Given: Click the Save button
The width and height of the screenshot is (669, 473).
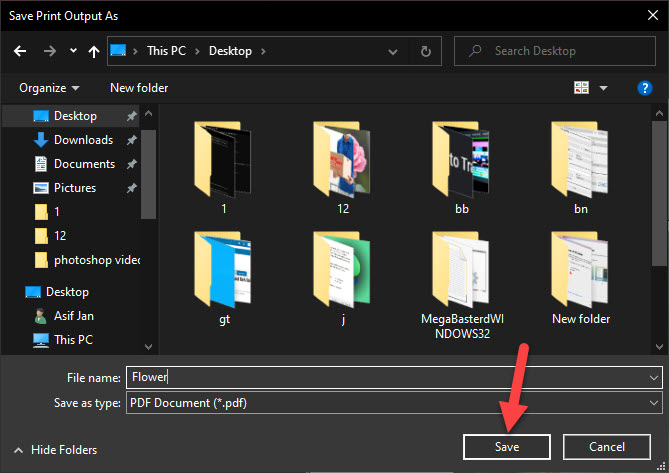Looking at the screenshot, I should [x=506, y=446].
